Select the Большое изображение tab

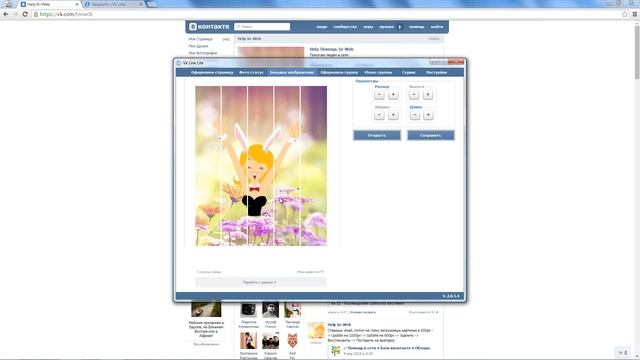(x=291, y=73)
